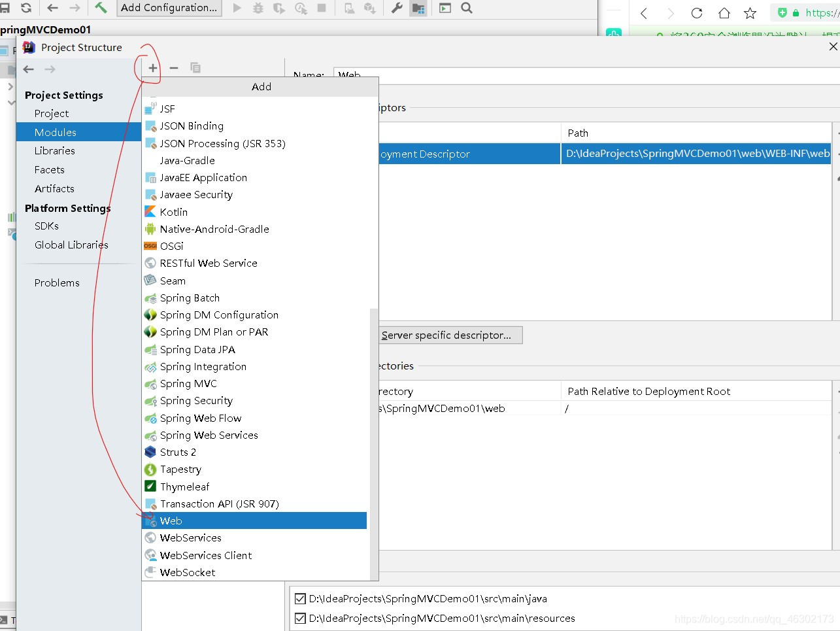Click browser reload icon
Viewport: 840px width, 631px height.
pyautogui.click(x=697, y=13)
